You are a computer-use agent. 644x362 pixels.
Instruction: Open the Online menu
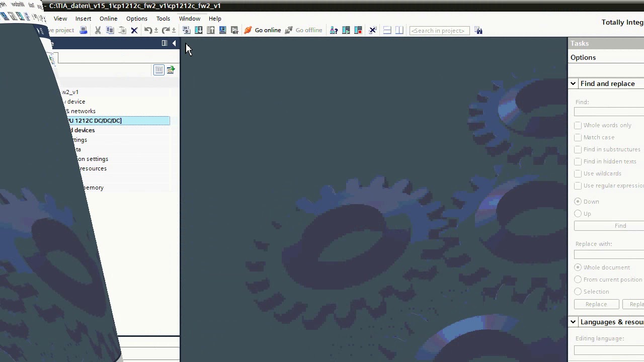pyautogui.click(x=108, y=19)
